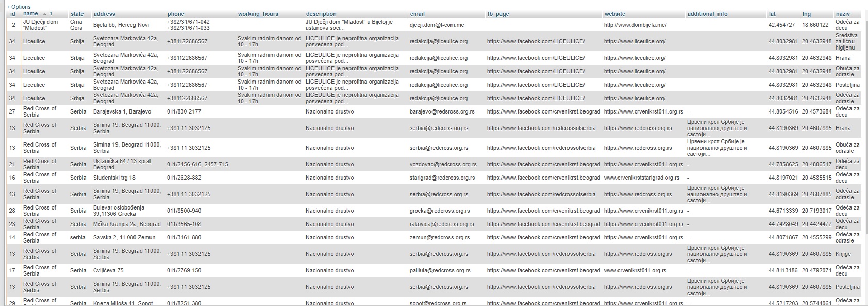Select id cell 21
The width and height of the screenshot is (868, 306).
tap(12, 164)
